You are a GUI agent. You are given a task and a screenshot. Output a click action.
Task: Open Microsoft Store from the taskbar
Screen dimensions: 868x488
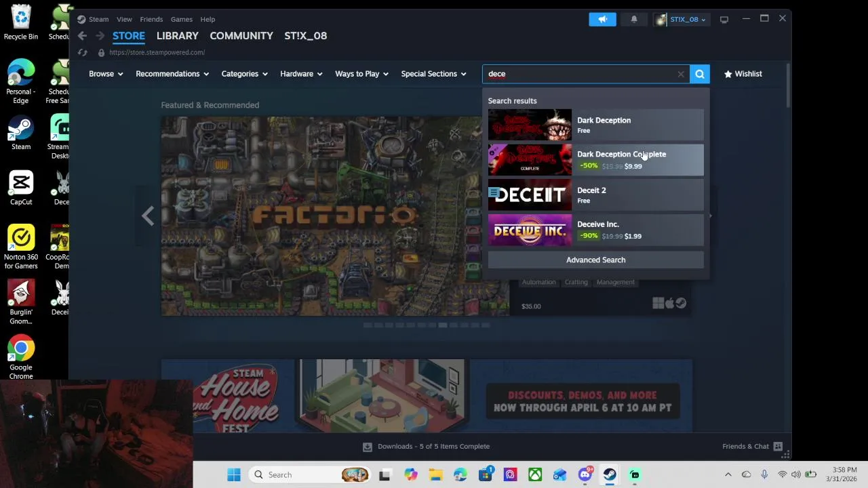point(486,475)
